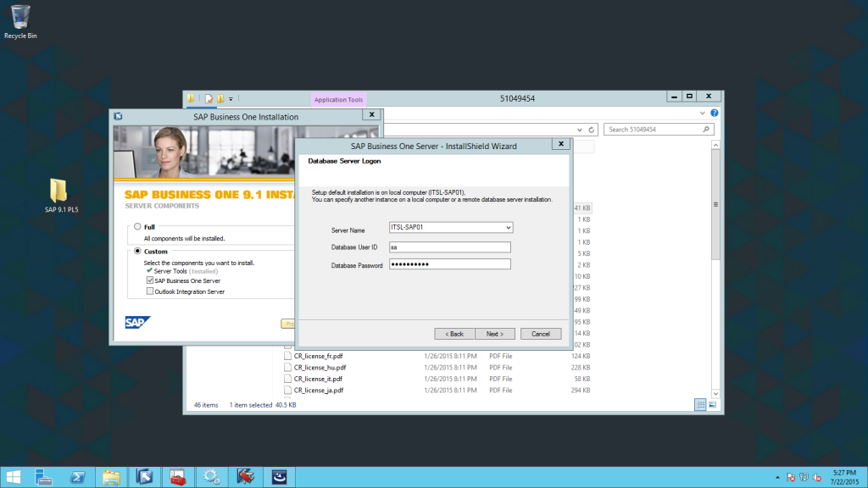
Task: Cancel the InstallShield Wizard
Action: click(x=540, y=334)
